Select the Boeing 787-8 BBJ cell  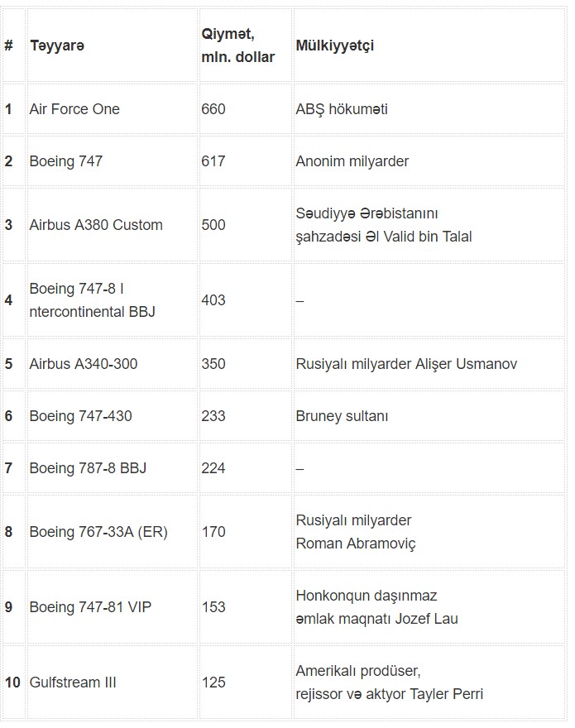tap(88, 468)
